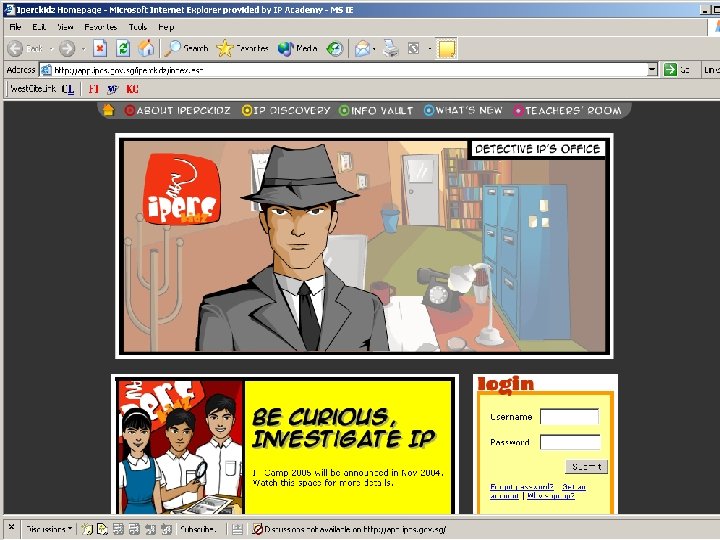Screen dimensions: 720x540
Task: Expand the Address bar dropdown list
Action: [x=652, y=70]
